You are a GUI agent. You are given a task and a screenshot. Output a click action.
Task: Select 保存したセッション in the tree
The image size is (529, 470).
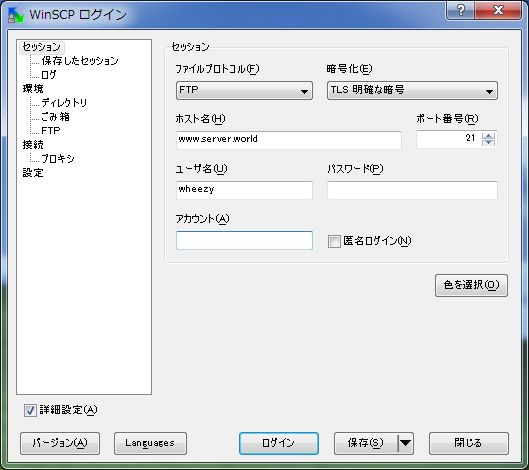(80, 61)
